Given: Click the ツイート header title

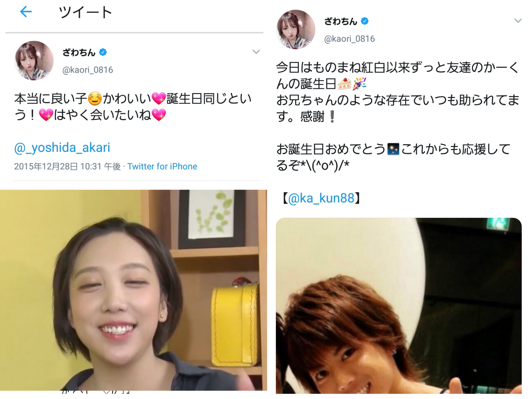Looking at the screenshot, I should (x=85, y=12).
